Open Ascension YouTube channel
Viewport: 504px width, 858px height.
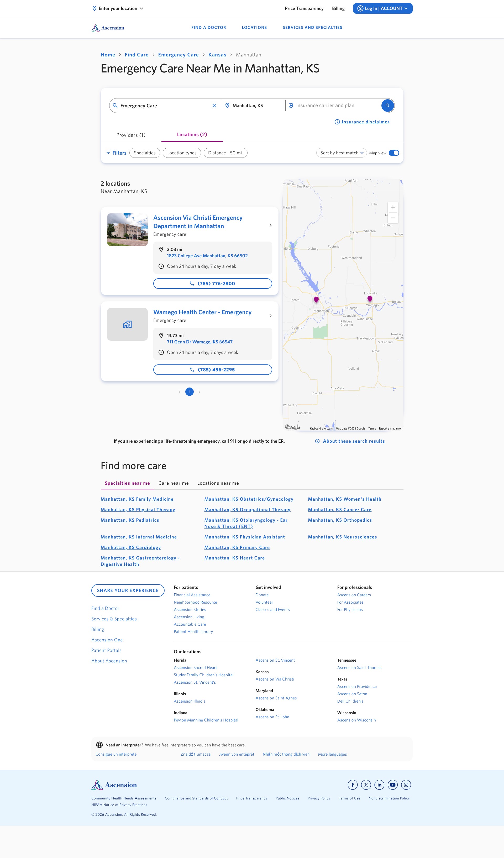tap(393, 784)
